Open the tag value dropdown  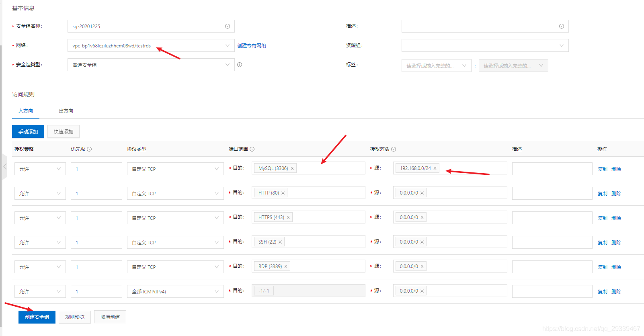(x=513, y=66)
